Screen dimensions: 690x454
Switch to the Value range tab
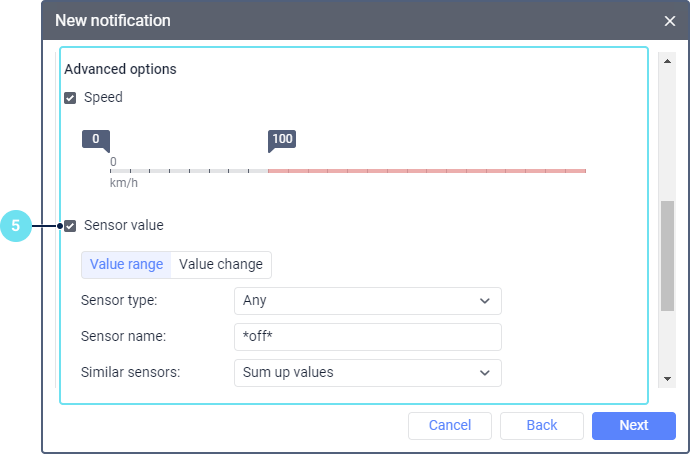click(126, 264)
